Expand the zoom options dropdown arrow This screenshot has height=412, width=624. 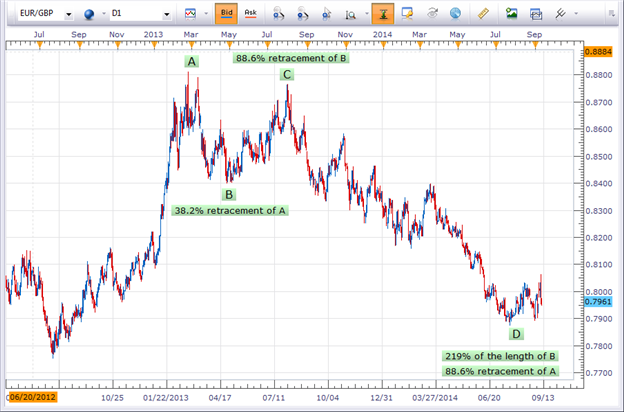[x=367, y=14]
